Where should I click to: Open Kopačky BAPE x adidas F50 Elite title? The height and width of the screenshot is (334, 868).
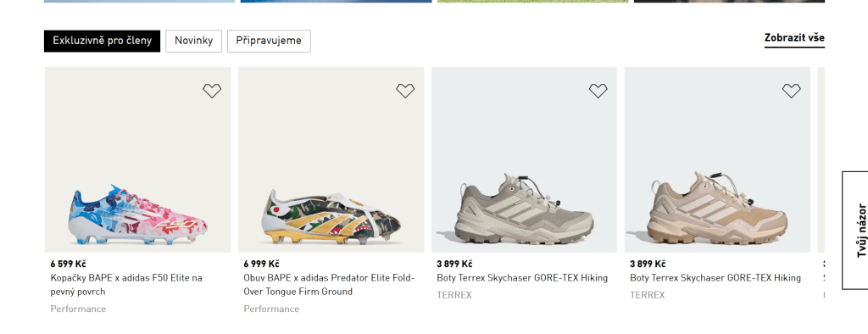coord(126,285)
